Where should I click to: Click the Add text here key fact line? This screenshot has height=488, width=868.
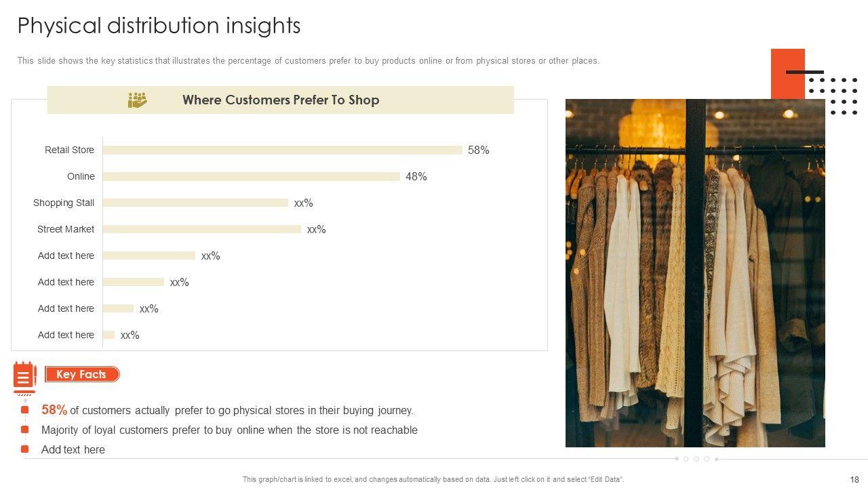click(73, 449)
